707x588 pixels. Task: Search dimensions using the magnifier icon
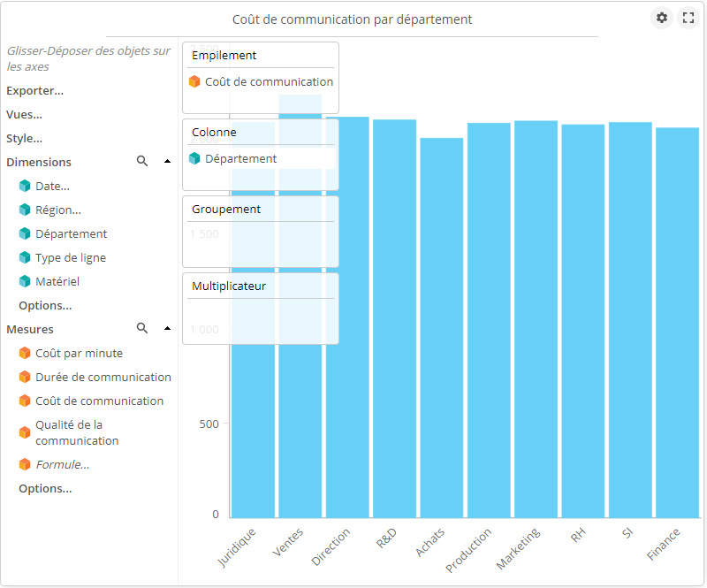(x=142, y=162)
